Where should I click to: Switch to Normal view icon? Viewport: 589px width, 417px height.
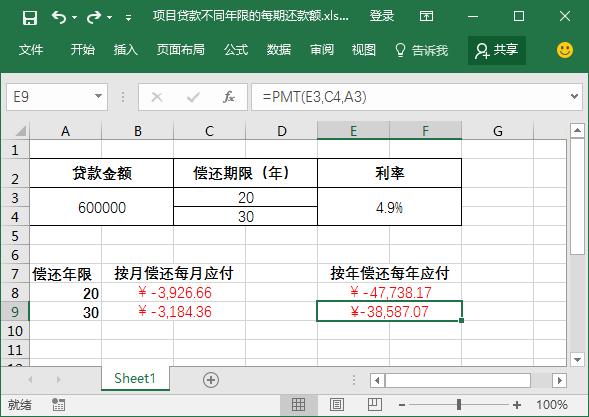point(298,405)
